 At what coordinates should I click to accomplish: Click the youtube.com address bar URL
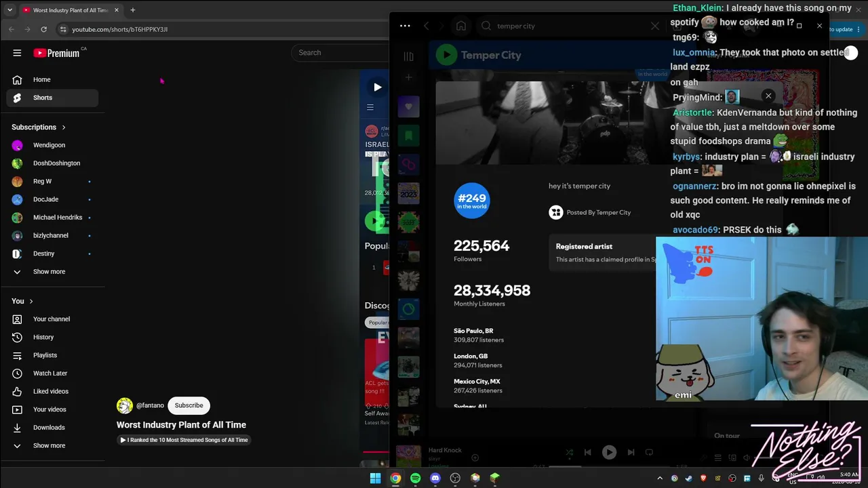pyautogui.click(x=120, y=29)
